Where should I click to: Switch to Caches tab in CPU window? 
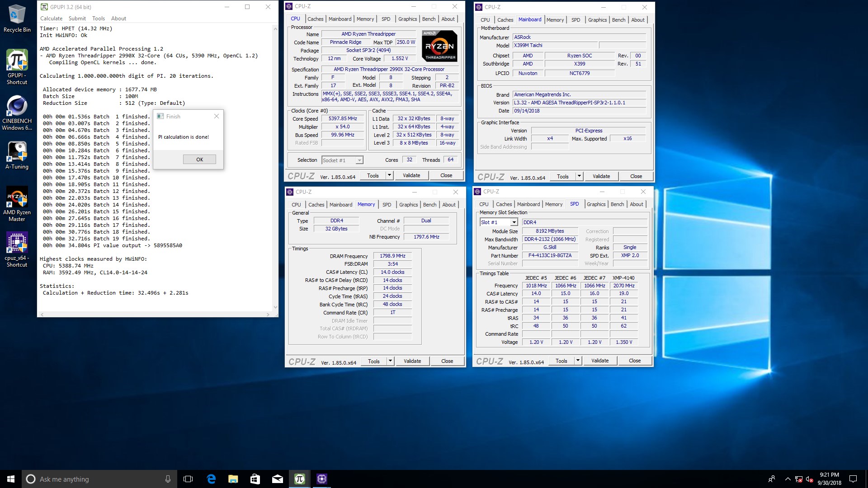tap(315, 19)
